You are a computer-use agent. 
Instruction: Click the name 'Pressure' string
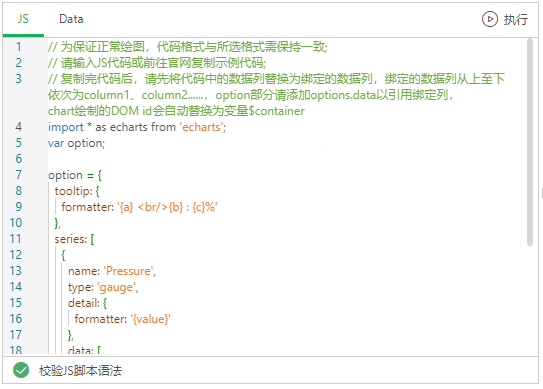pyautogui.click(x=128, y=271)
